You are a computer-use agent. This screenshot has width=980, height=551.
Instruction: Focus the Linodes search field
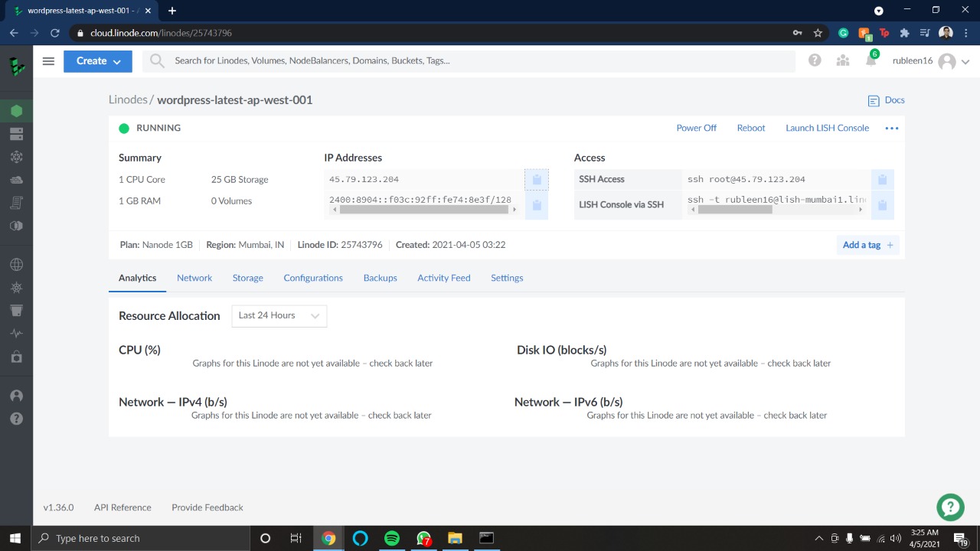click(x=469, y=60)
